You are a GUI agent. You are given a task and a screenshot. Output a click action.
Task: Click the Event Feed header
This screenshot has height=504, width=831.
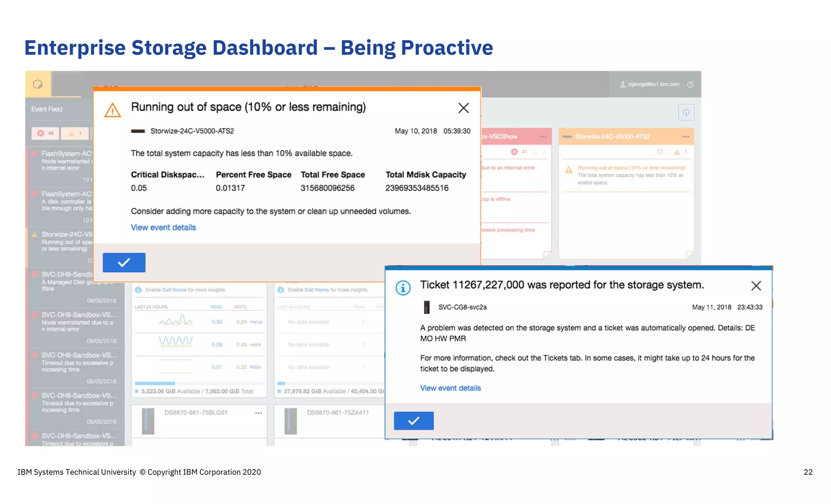click(47, 109)
